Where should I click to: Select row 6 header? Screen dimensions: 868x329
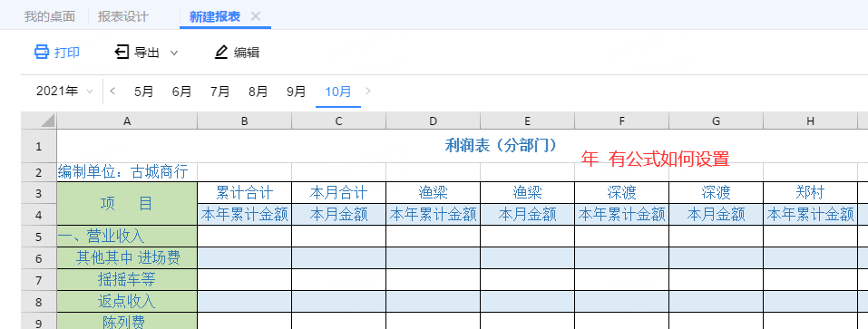tap(39, 257)
